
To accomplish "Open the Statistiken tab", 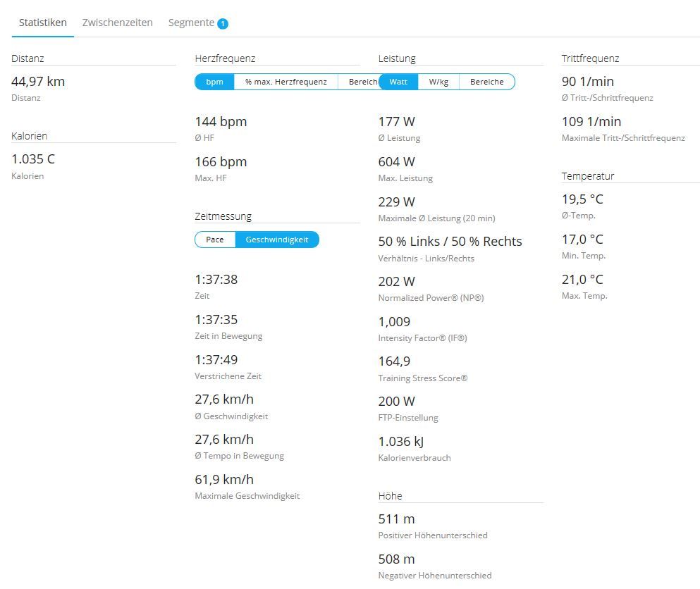I will click(x=42, y=23).
